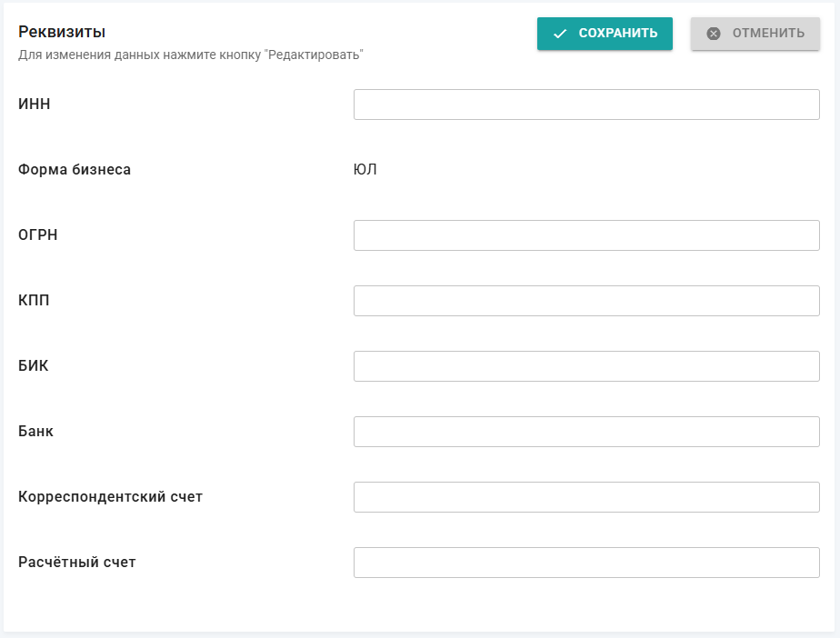The height and width of the screenshot is (638, 840).
Task: Click the Банк text field
Action: [586, 431]
